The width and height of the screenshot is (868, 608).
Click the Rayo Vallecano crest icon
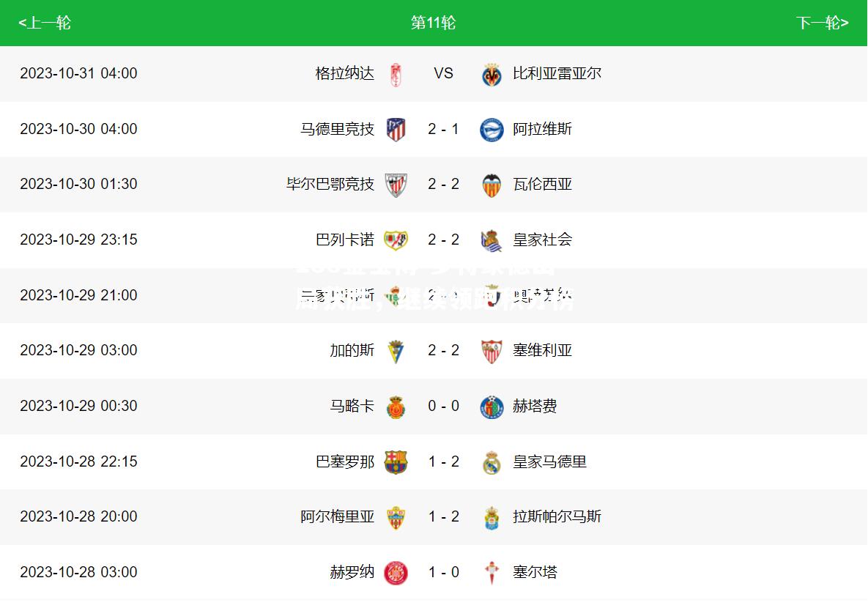click(396, 240)
